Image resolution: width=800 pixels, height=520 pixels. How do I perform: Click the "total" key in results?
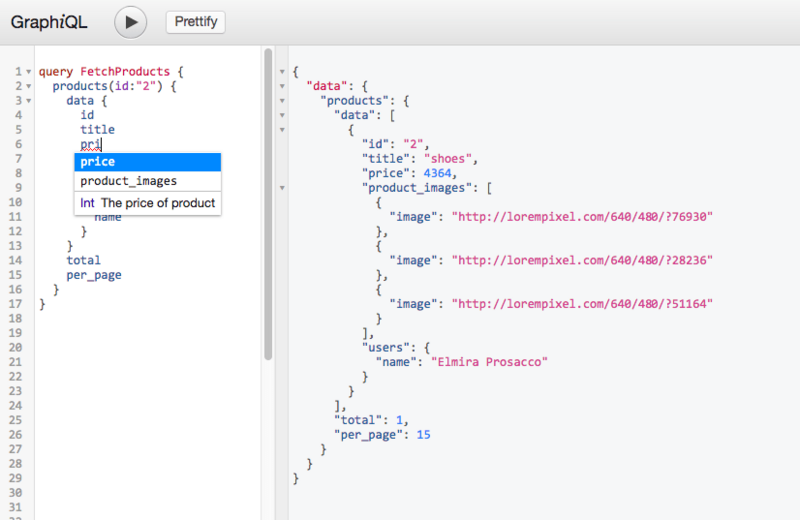click(x=361, y=420)
